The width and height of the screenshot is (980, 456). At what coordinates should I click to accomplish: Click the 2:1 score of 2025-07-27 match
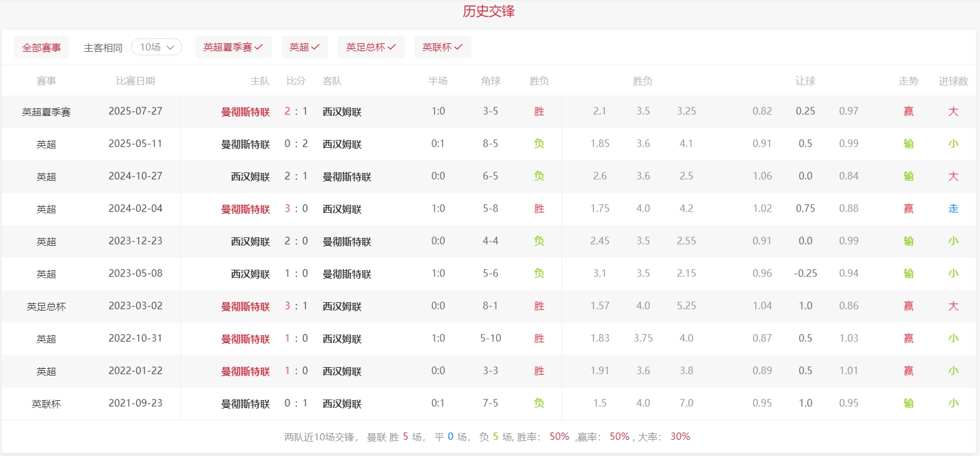click(296, 111)
